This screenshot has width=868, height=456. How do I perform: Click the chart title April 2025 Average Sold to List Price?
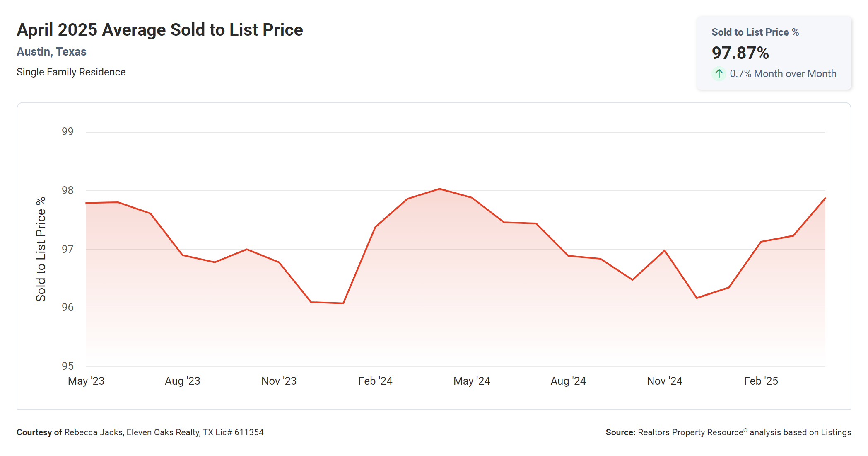tap(160, 30)
